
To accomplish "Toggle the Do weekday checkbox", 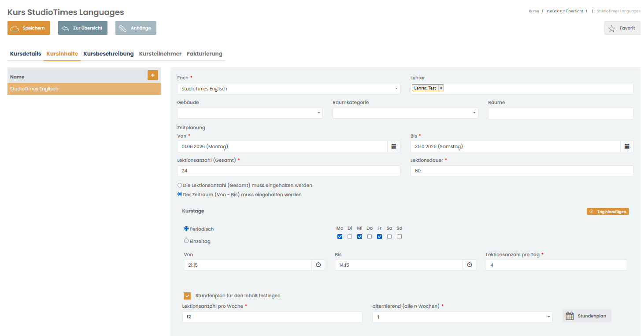I will [x=370, y=237].
